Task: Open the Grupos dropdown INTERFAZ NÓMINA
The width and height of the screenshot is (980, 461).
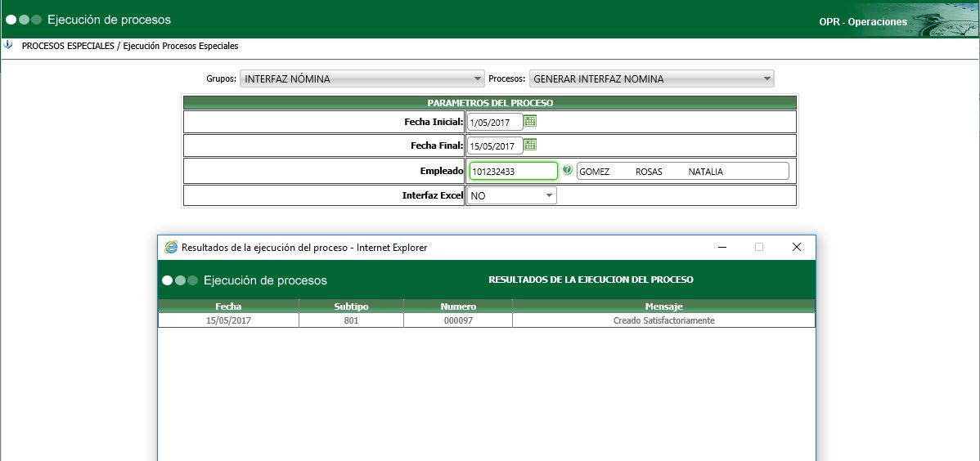Action: (x=362, y=78)
